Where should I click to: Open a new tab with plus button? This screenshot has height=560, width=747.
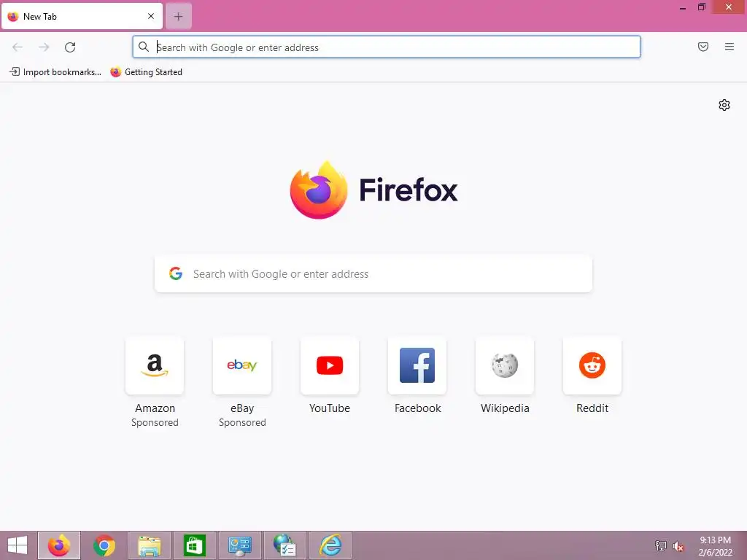point(178,17)
